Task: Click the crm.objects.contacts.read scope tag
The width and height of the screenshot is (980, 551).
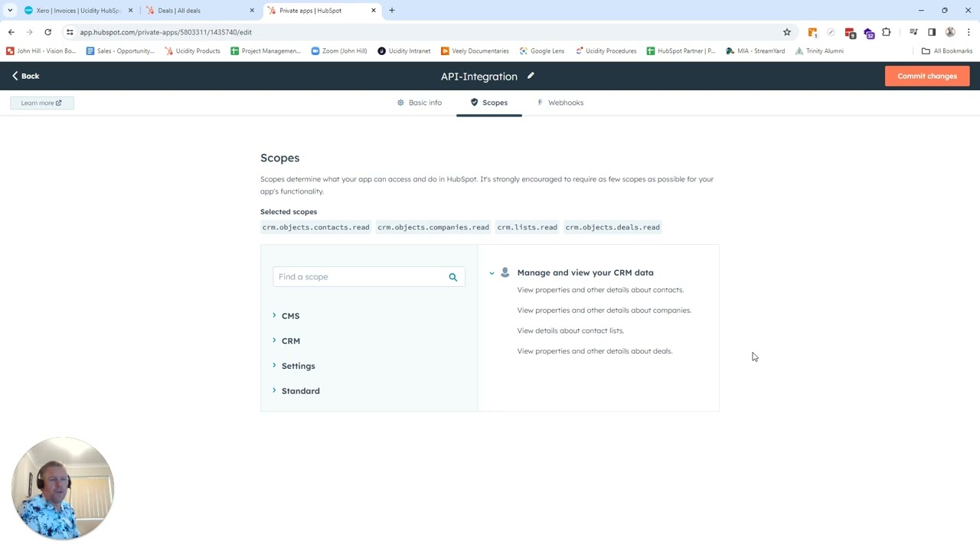Action: 315,227
